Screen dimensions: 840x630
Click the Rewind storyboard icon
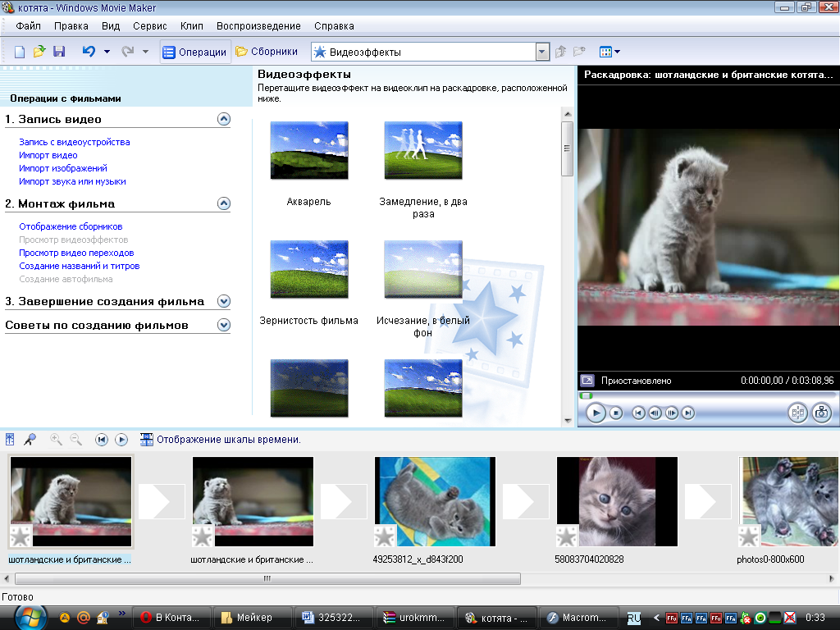(101, 440)
